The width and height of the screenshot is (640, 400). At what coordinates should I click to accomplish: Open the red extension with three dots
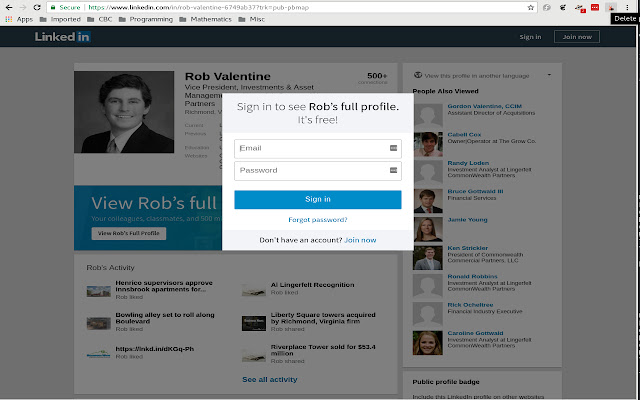[x=595, y=7]
